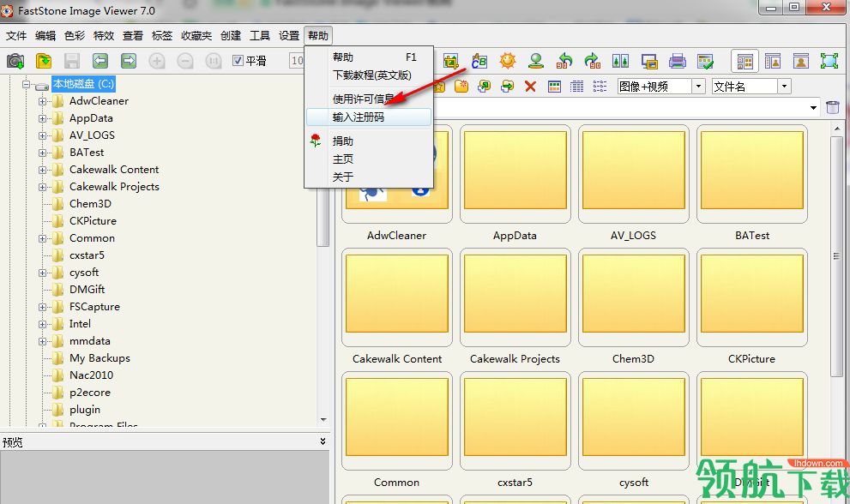Toggle the 平滑 smooth checkbox
This screenshot has width=850, height=504.
[x=238, y=60]
